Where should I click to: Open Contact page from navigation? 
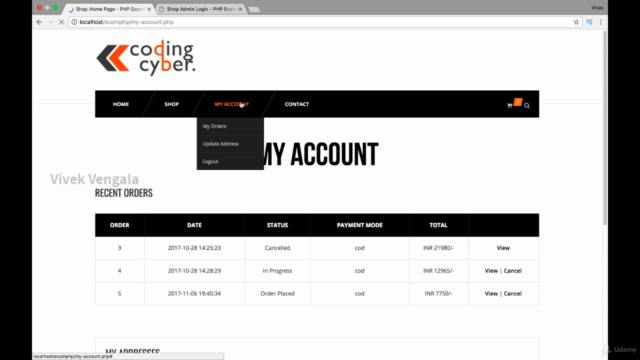(297, 104)
